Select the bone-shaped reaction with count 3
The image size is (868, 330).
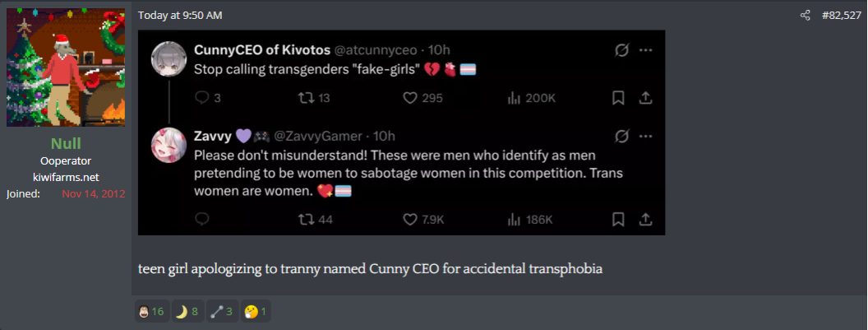point(222,311)
